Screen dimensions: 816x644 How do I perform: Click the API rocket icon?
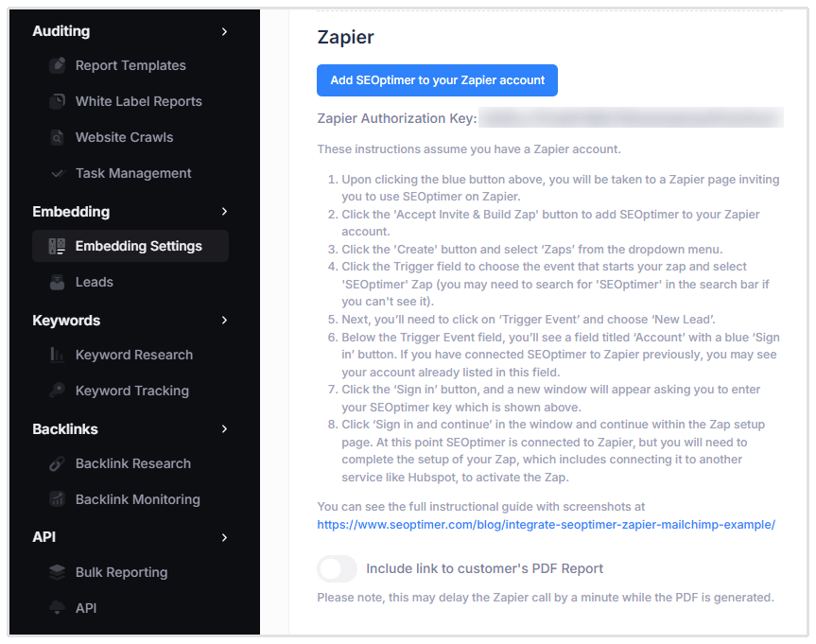tap(58, 608)
